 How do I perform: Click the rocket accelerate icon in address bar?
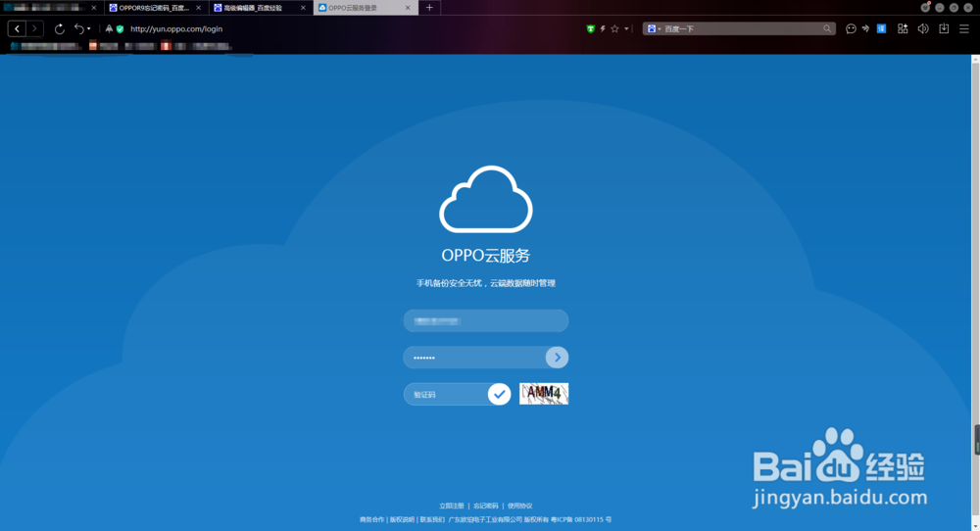109,28
